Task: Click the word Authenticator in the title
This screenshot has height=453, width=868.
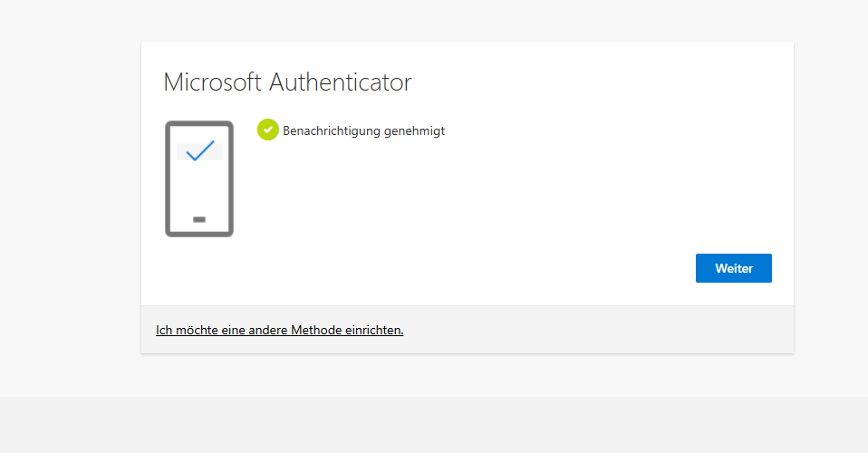Action: pos(341,82)
